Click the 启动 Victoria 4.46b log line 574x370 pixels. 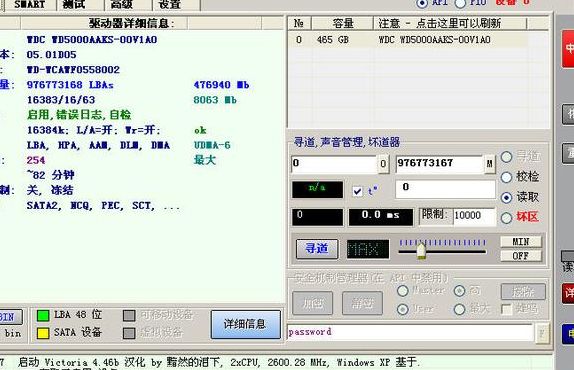click(219, 362)
